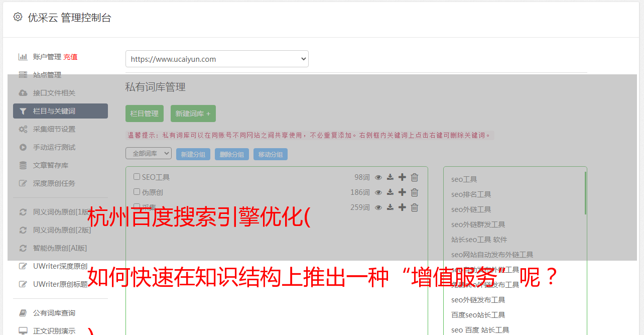
Task: Click the 新建分组 button
Action: tap(193, 154)
